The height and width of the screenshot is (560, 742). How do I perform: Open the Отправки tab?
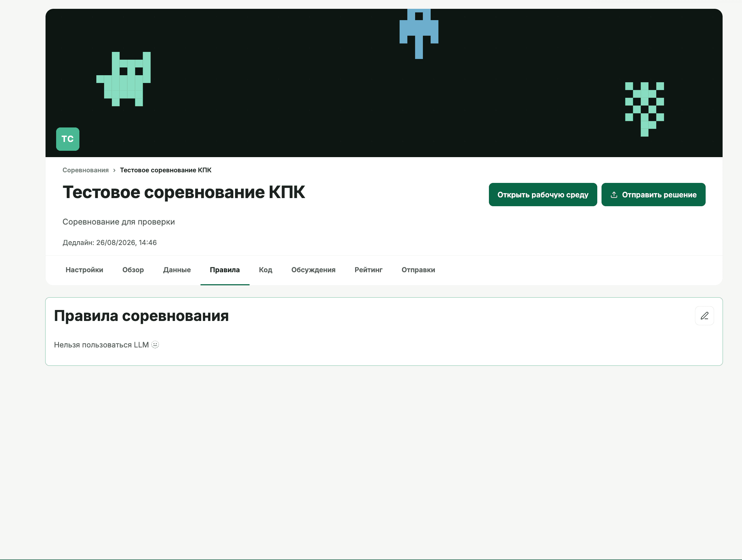tap(418, 270)
